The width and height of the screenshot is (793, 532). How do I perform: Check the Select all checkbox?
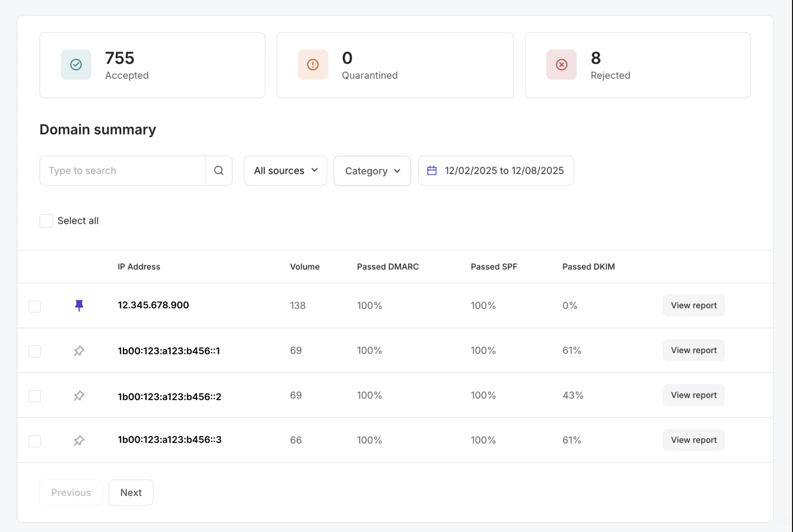click(x=46, y=221)
